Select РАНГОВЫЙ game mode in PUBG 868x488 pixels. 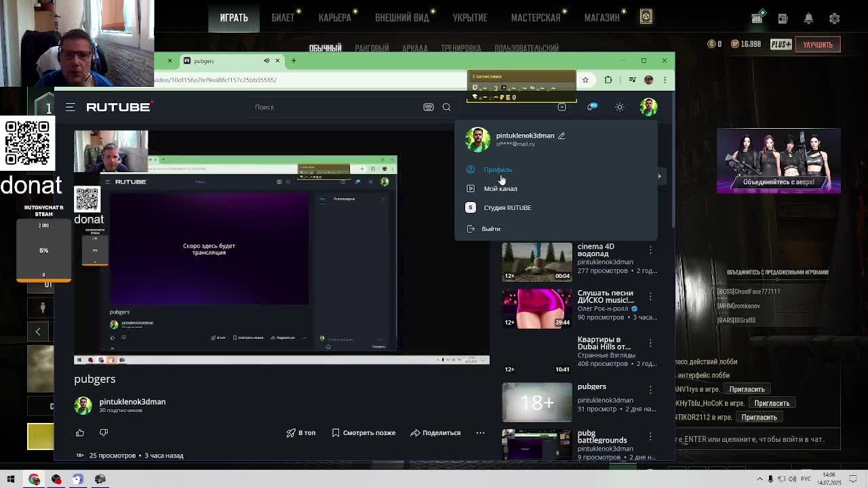pos(372,48)
